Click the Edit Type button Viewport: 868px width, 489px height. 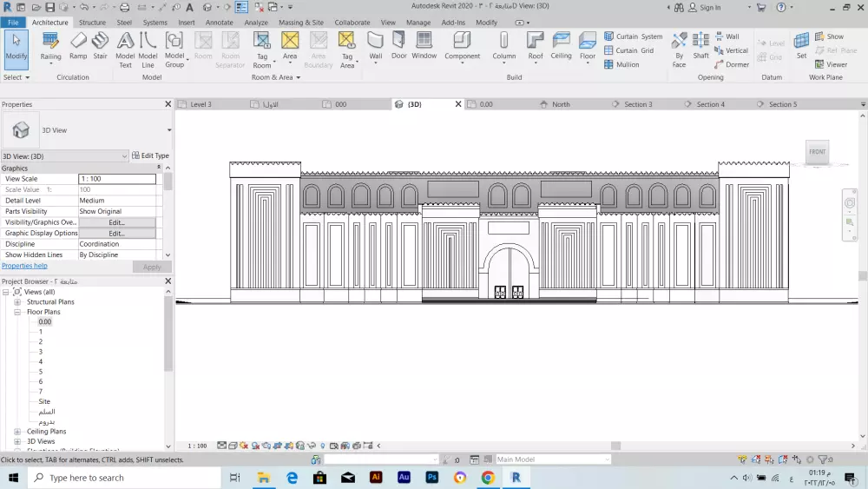tap(150, 156)
